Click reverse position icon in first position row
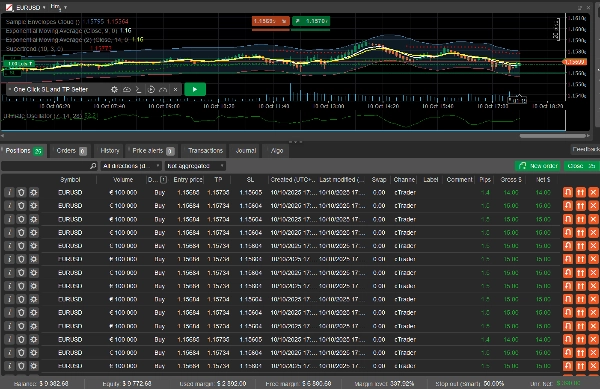The image size is (600, 389). click(x=568, y=192)
